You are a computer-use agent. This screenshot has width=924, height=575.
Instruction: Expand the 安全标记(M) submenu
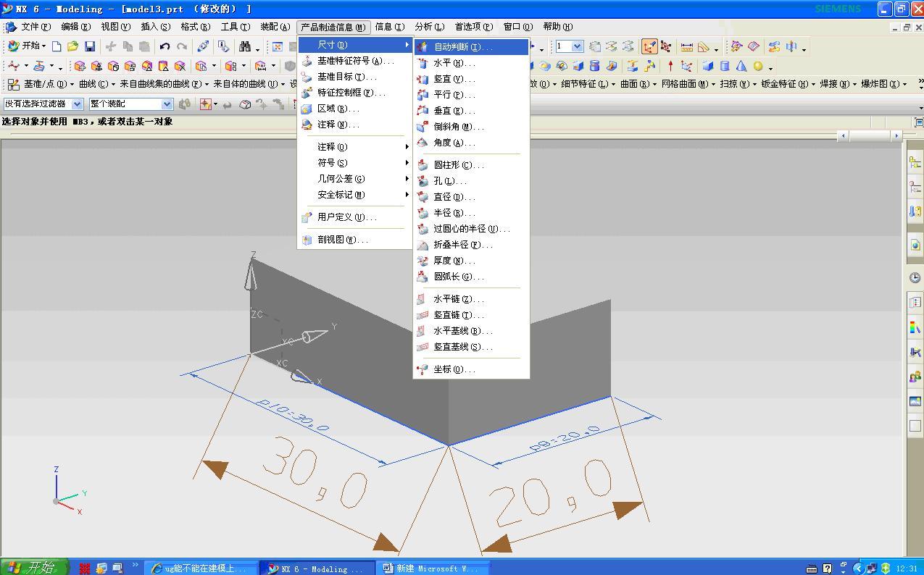[355, 194]
